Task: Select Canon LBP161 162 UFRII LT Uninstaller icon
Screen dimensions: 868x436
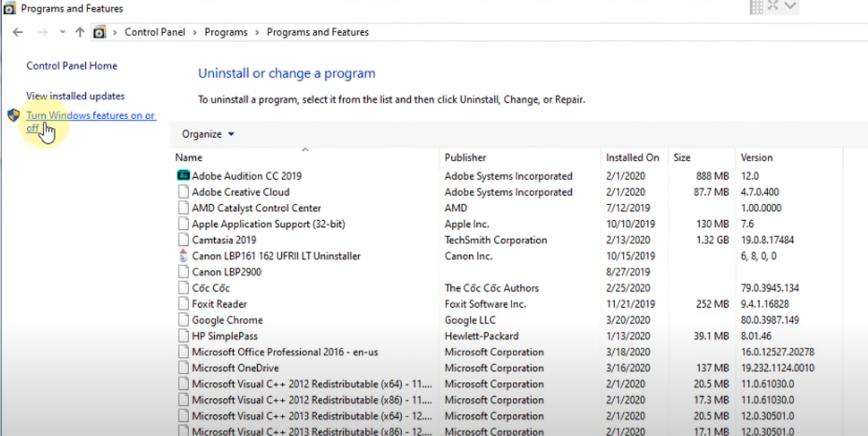Action: click(183, 256)
